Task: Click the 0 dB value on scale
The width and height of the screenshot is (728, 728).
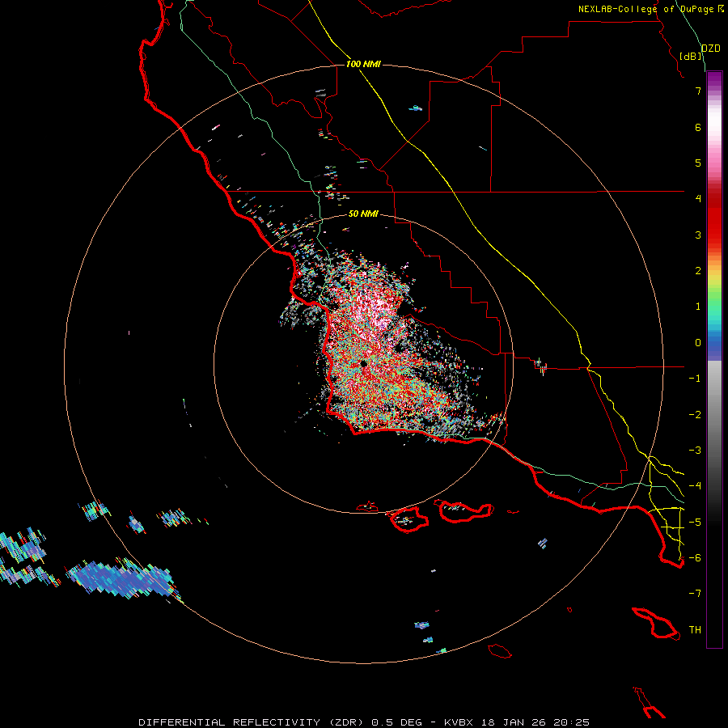Action: coord(698,343)
